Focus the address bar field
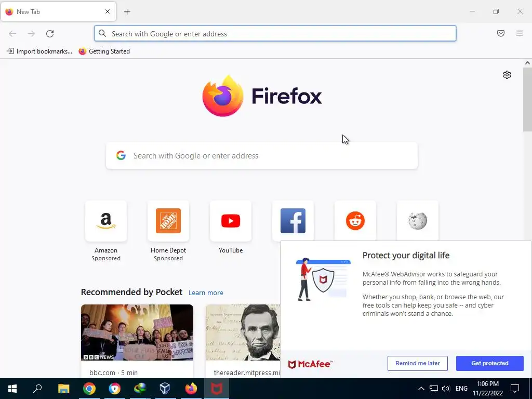This screenshot has width=532, height=399. pyautogui.click(x=275, y=34)
